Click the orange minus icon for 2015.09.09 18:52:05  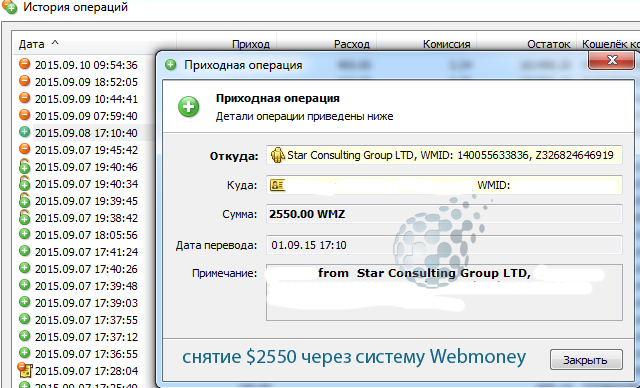(x=24, y=81)
